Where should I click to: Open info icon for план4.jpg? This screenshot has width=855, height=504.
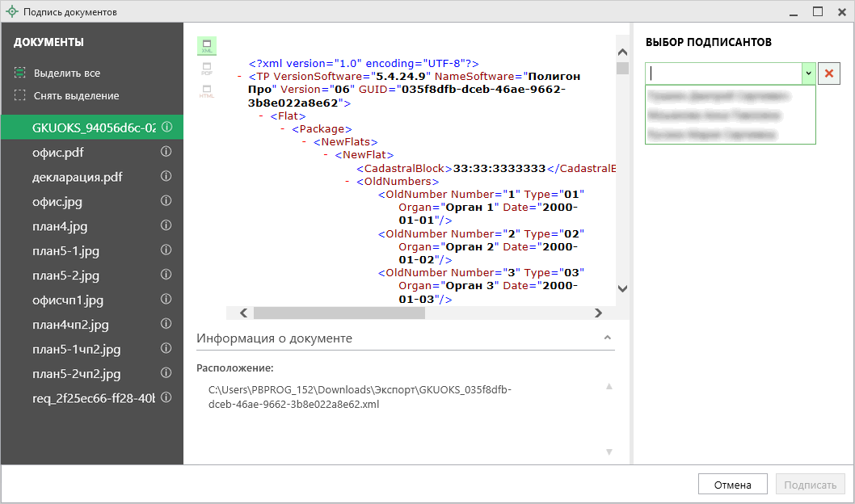[166, 225]
